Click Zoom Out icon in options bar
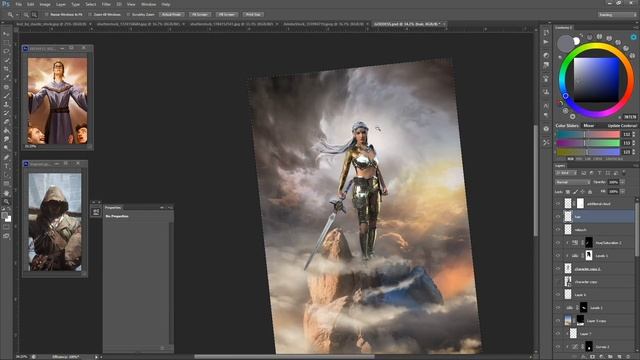This screenshot has width=640, height=360. [34, 15]
